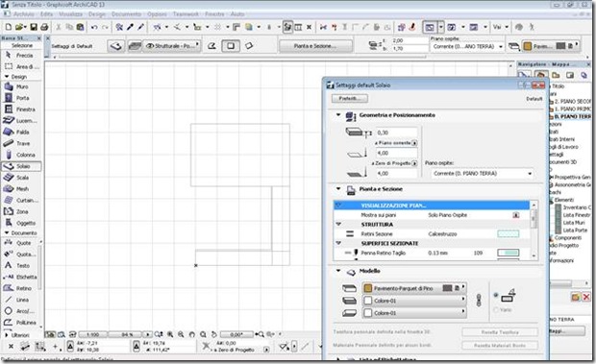Select the Colonna column tool
Viewport: 596px width, 364px height.
[21, 155]
